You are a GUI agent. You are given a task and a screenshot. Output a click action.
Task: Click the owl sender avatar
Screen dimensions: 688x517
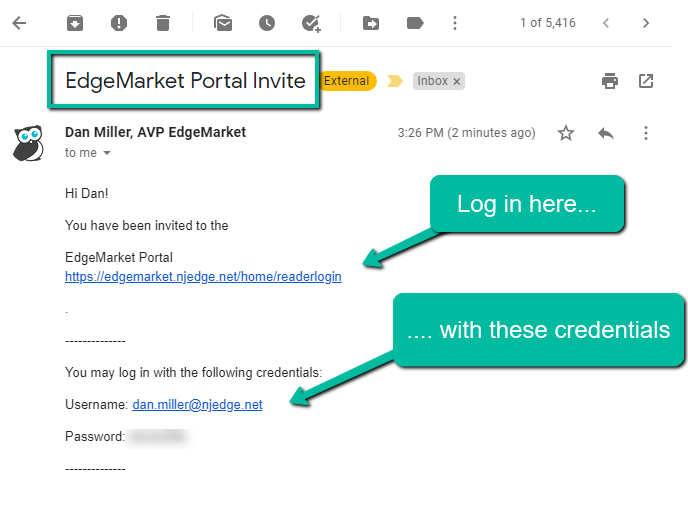[29, 143]
